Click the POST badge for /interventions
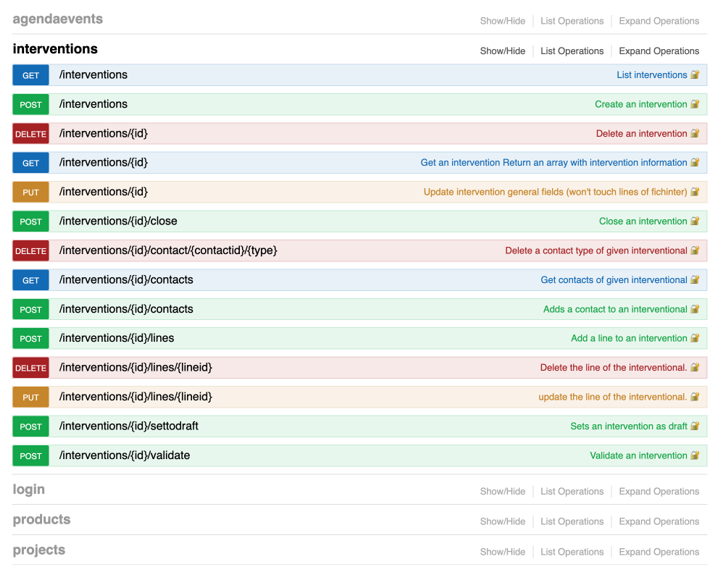This screenshot has width=717, height=565. (31, 104)
